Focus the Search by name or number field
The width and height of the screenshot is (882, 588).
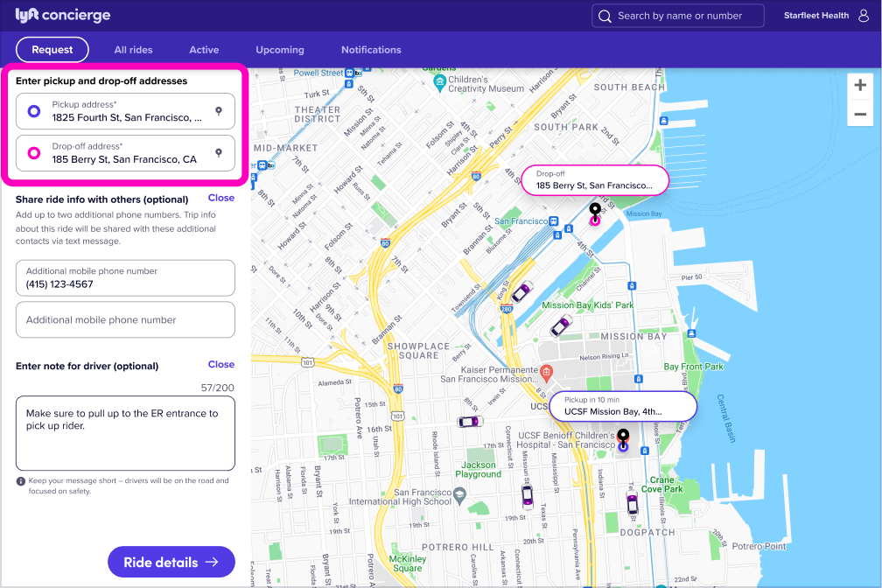(678, 16)
